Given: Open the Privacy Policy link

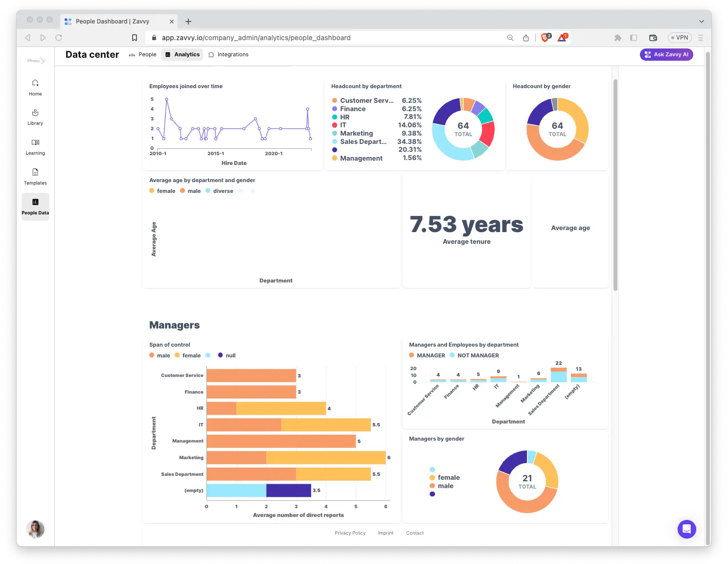Looking at the screenshot, I should point(350,533).
